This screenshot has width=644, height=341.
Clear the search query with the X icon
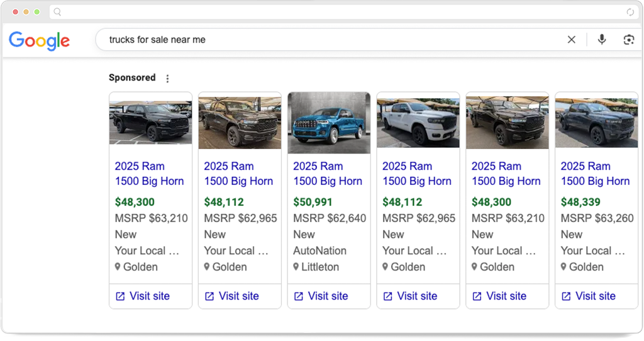click(571, 40)
